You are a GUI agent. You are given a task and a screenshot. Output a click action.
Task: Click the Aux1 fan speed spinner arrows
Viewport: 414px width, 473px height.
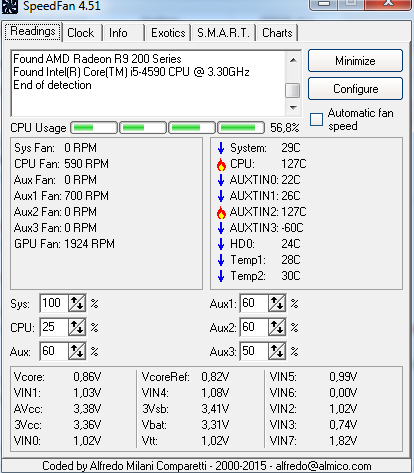[277, 303]
